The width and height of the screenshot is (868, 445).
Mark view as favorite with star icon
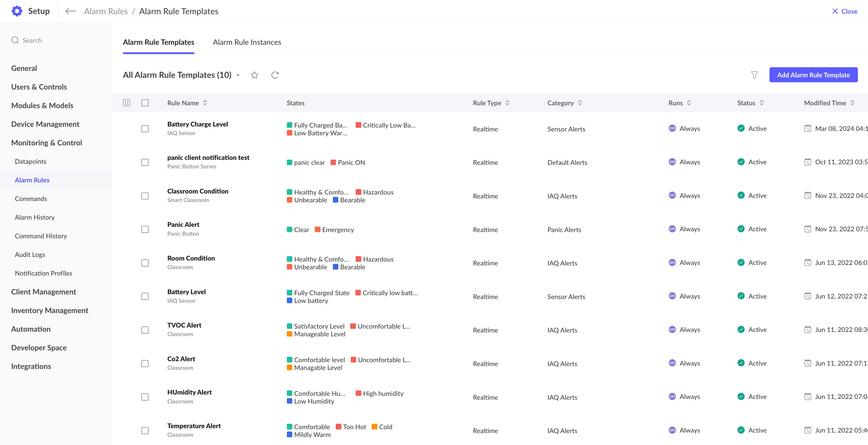pos(255,75)
